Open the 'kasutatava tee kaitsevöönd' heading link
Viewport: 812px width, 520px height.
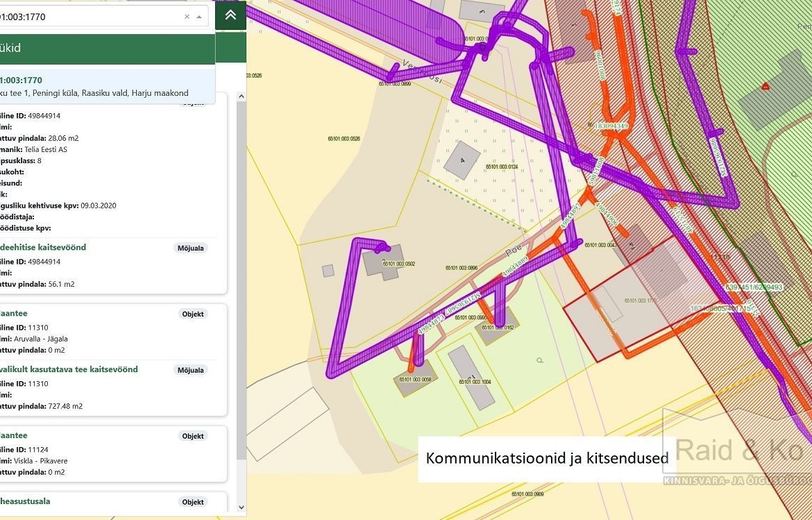coord(69,369)
